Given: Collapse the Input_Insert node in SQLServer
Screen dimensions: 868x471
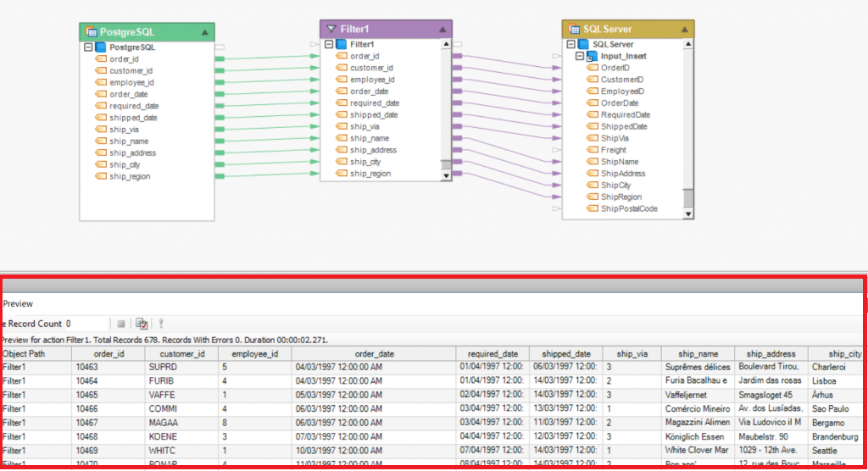Looking at the screenshot, I should tap(580, 56).
